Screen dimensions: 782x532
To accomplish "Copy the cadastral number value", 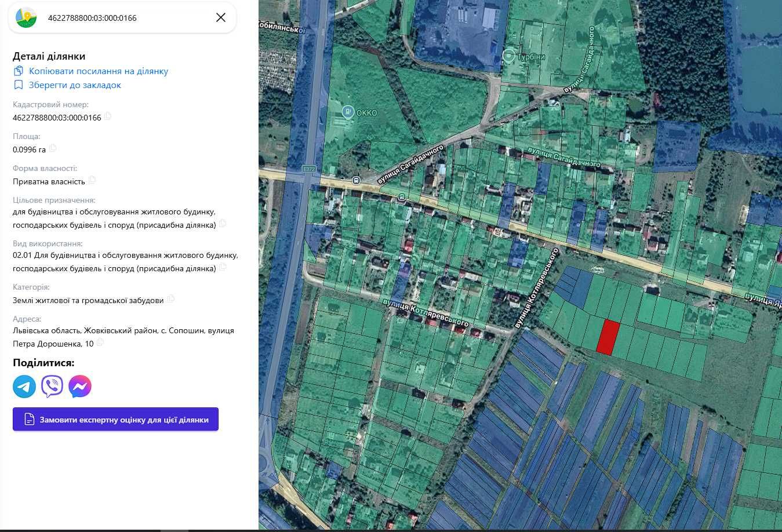I will tap(108, 116).
